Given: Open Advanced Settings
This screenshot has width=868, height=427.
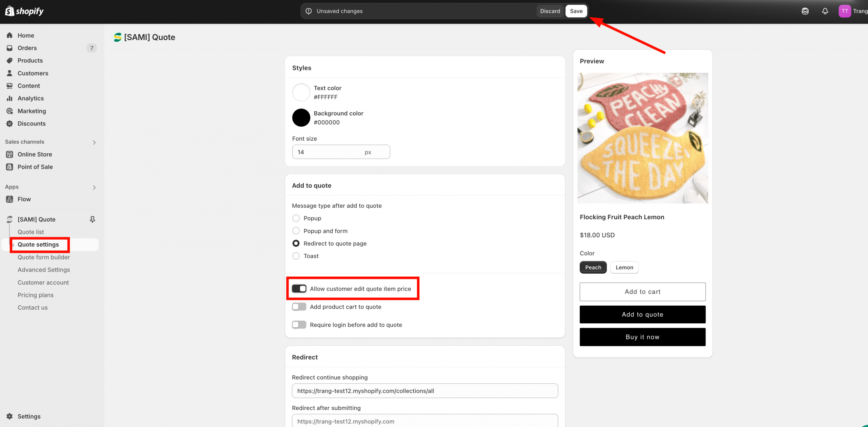Looking at the screenshot, I should [x=44, y=270].
